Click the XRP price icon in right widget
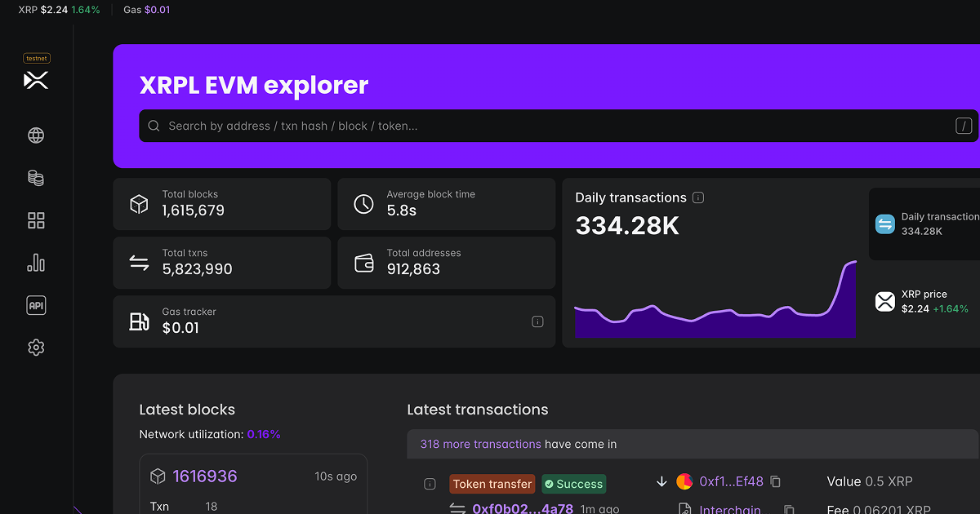Screen dimensions: 980x514 884,301
